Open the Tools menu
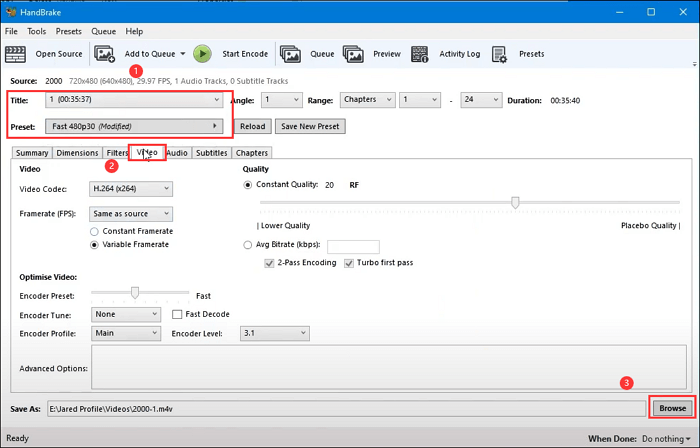Image resolution: width=700 pixels, height=448 pixels. point(36,32)
